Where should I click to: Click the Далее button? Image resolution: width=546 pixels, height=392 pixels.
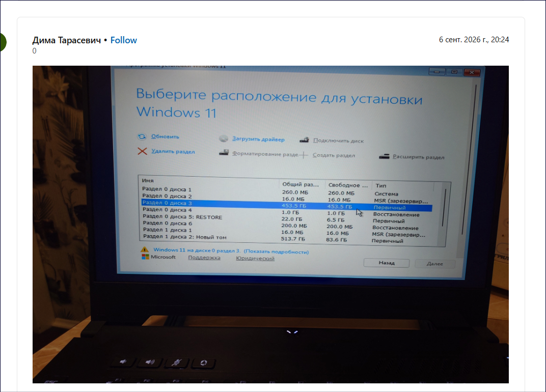point(435,264)
